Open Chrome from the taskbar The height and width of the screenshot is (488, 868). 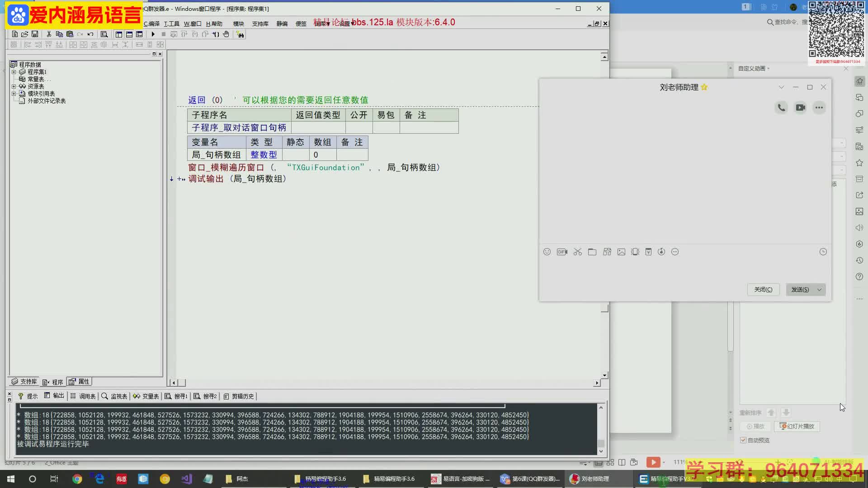click(x=77, y=479)
